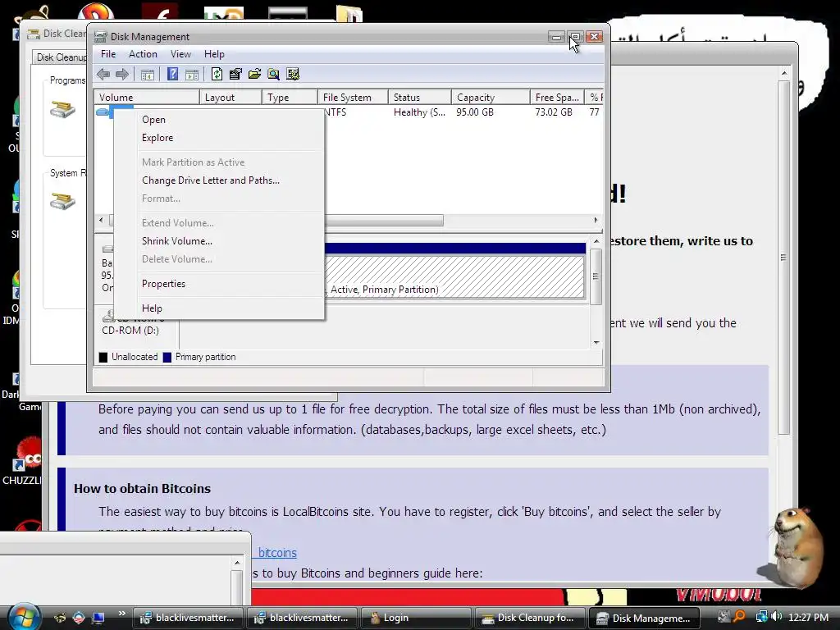Sort by File System column header
840x630 pixels.
[353, 97]
